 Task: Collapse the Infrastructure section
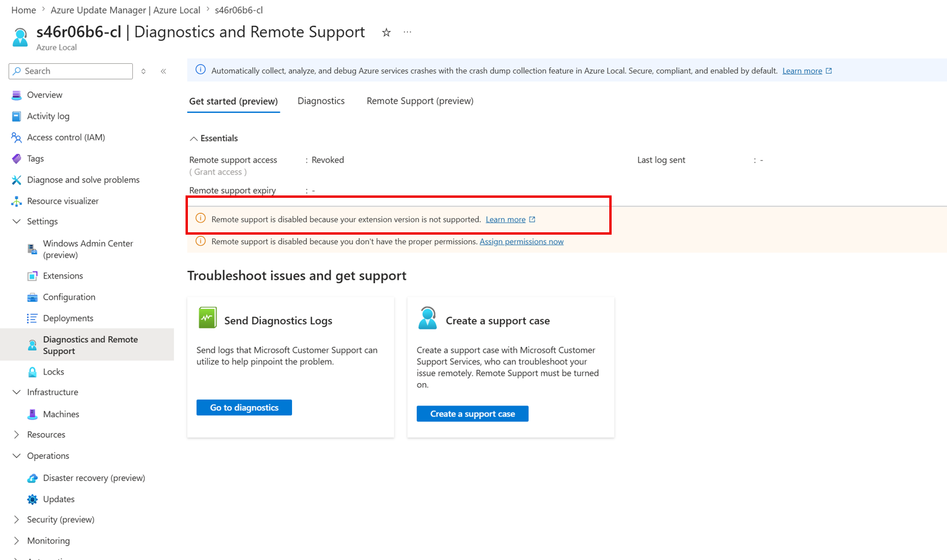click(16, 393)
